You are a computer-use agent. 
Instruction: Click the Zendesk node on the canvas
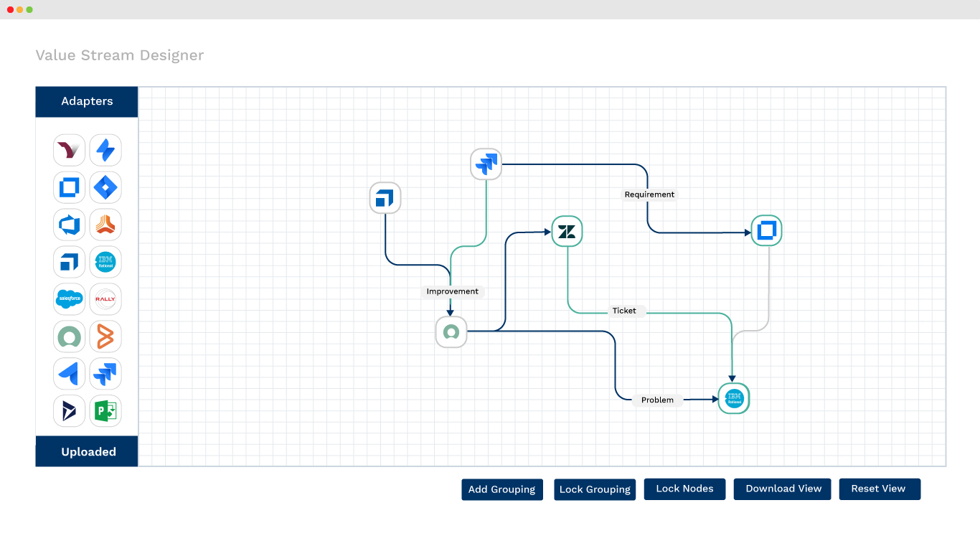click(567, 231)
